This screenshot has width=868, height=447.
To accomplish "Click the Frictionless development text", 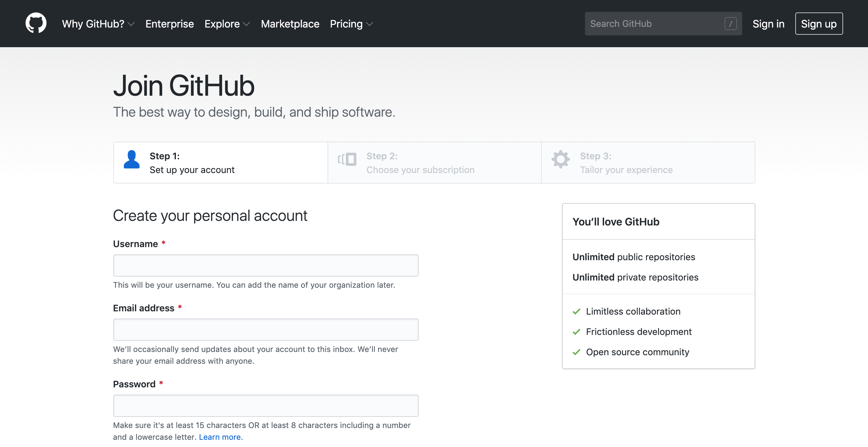I will [638, 331].
